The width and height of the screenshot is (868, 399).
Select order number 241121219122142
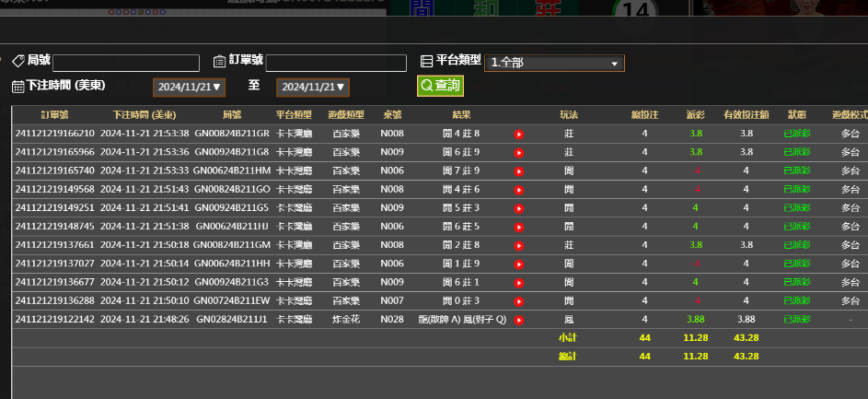pyautogui.click(x=55, y=319)
